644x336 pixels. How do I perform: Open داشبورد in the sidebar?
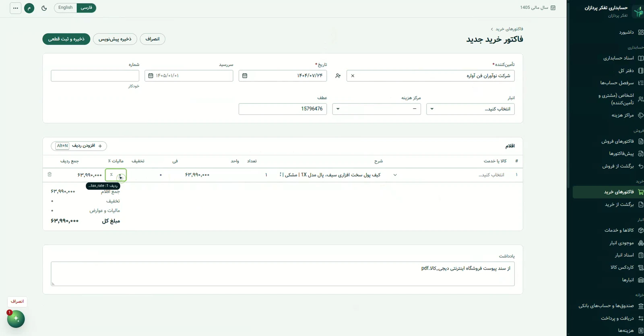[608, 32]
